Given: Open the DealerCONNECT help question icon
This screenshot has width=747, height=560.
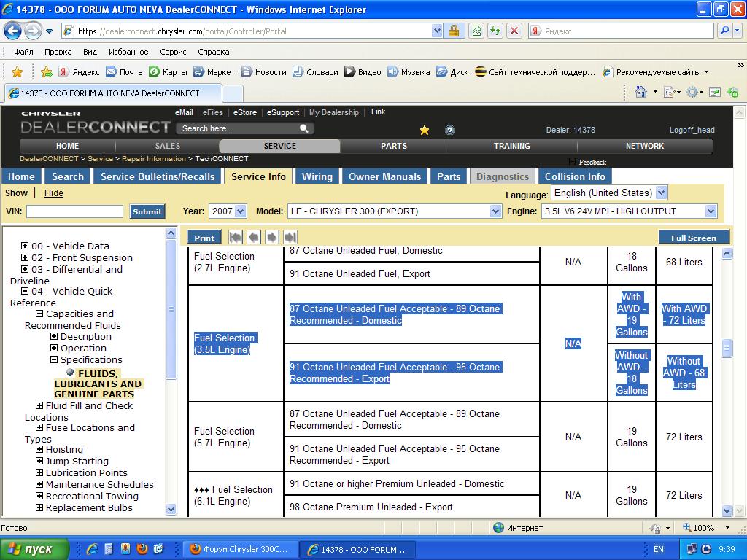Looking at the screenshot, I should 449,130.
